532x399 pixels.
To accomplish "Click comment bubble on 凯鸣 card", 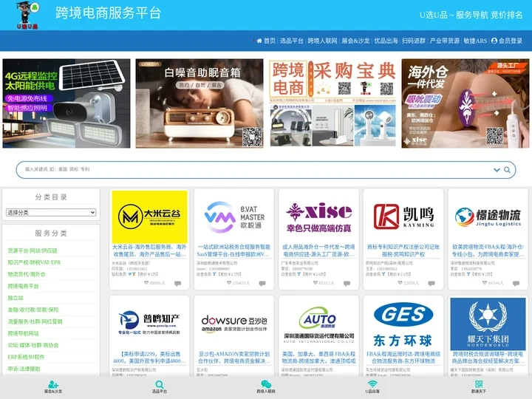I will [x=432, y=283].
